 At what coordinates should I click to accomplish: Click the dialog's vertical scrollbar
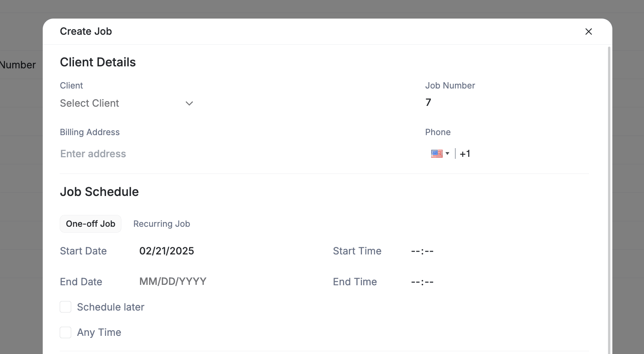tap(609, 198)
